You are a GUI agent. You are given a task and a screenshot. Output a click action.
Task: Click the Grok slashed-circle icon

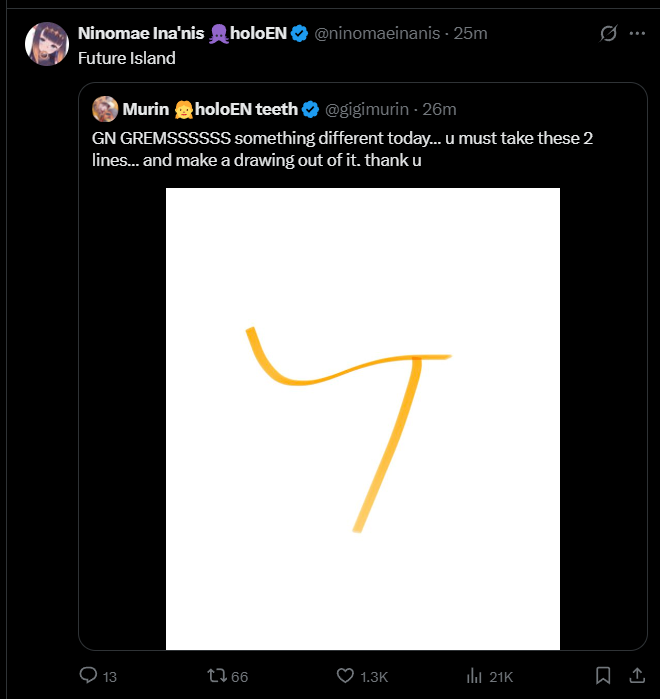point(607,34)
